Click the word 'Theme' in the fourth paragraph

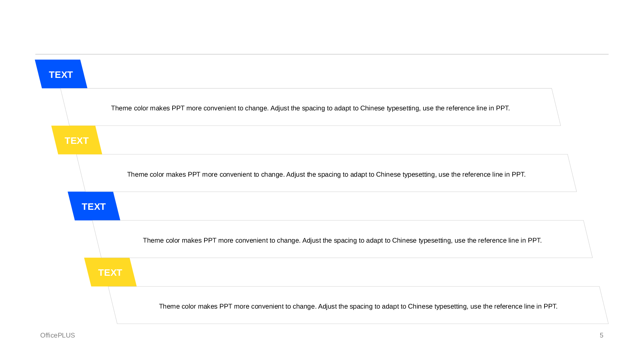point(169,306)
